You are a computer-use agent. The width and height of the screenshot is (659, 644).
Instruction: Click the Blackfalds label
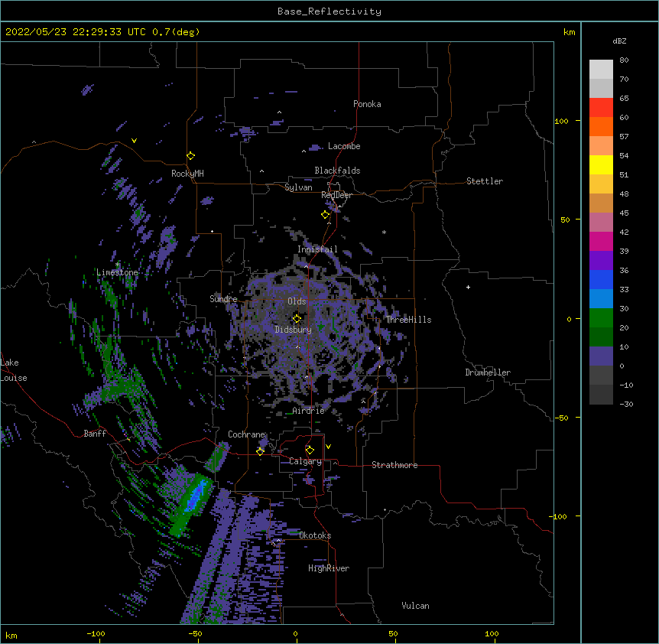coord(337,171)
